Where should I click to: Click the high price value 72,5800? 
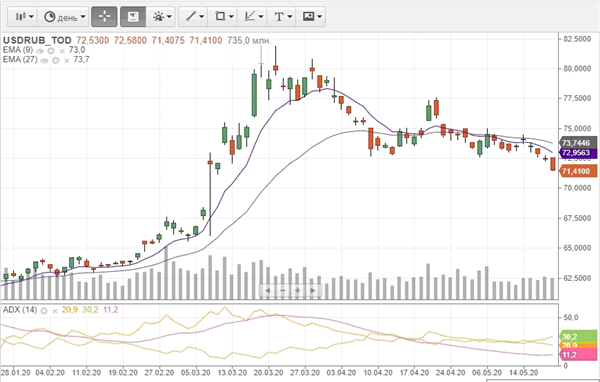point(130,41)
